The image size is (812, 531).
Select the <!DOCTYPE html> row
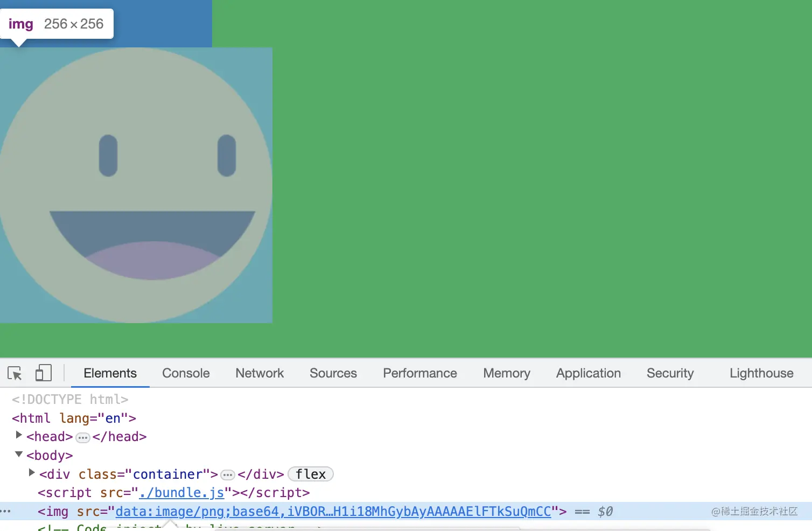point(70,399)
